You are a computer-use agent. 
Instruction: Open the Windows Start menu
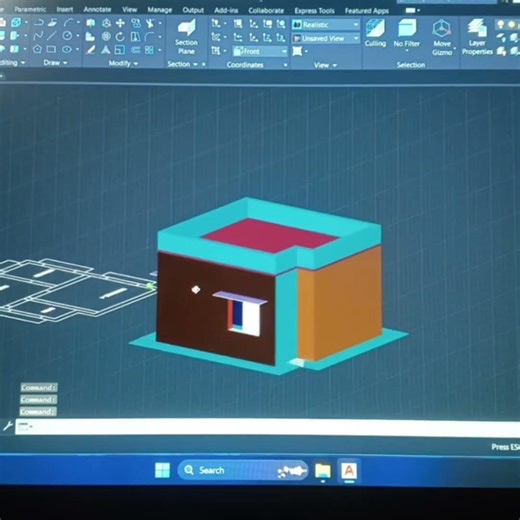point(163,470)
